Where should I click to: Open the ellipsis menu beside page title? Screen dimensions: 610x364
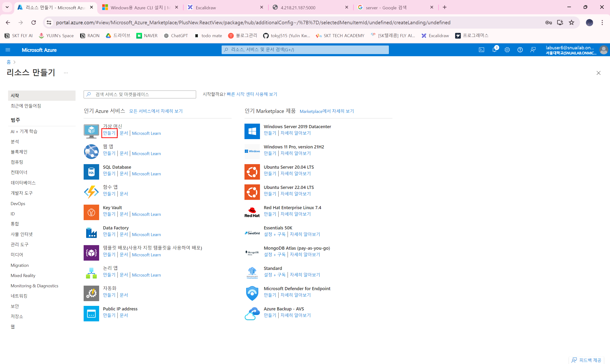[x=66, y=73]
